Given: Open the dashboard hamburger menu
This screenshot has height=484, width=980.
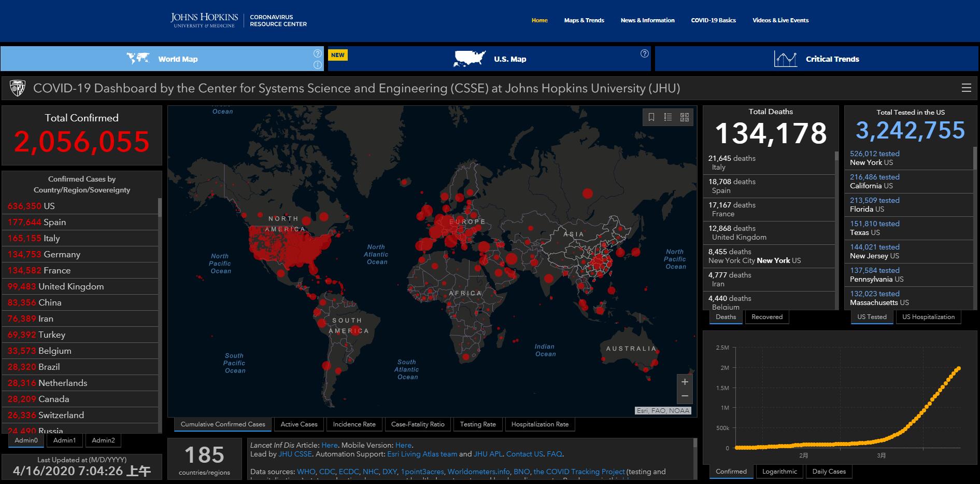Looking at the screenshot, I should tap(967, 88).
